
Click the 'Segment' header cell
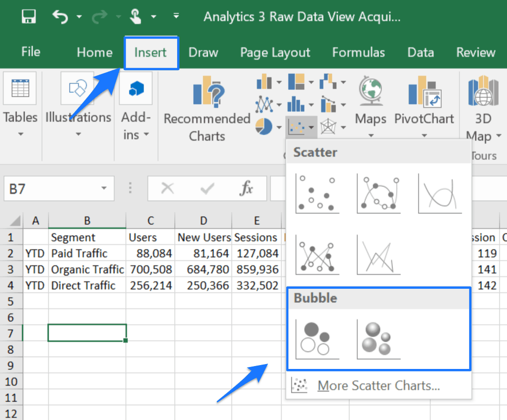[87, 237]
